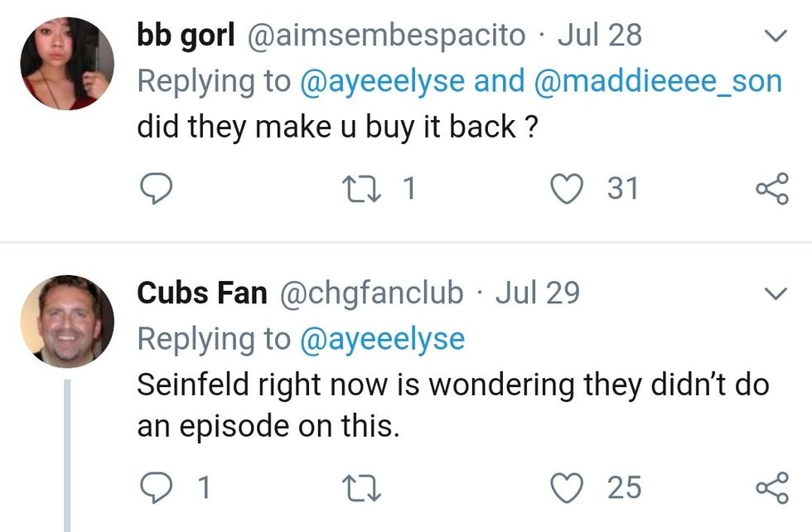This screenshot has height=532, width=812.
Task: Open Cubs Fan's profile picture
Action: [67, 321]
